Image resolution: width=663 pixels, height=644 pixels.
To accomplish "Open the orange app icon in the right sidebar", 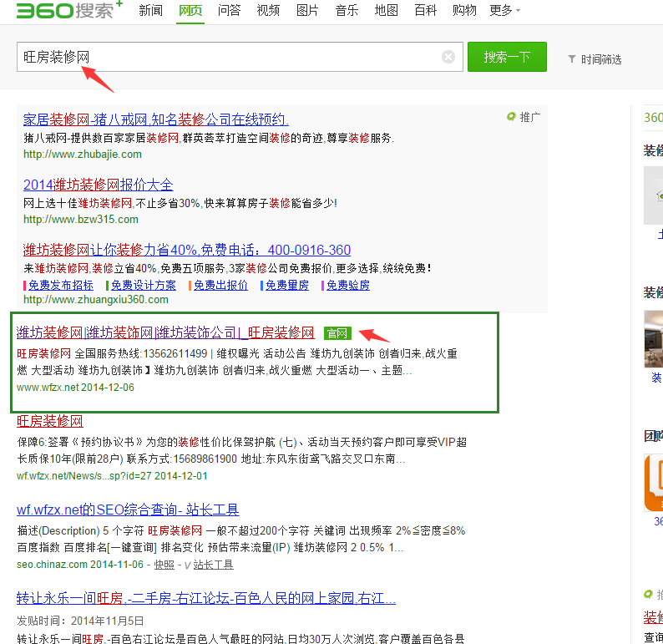I will (653, 482).
